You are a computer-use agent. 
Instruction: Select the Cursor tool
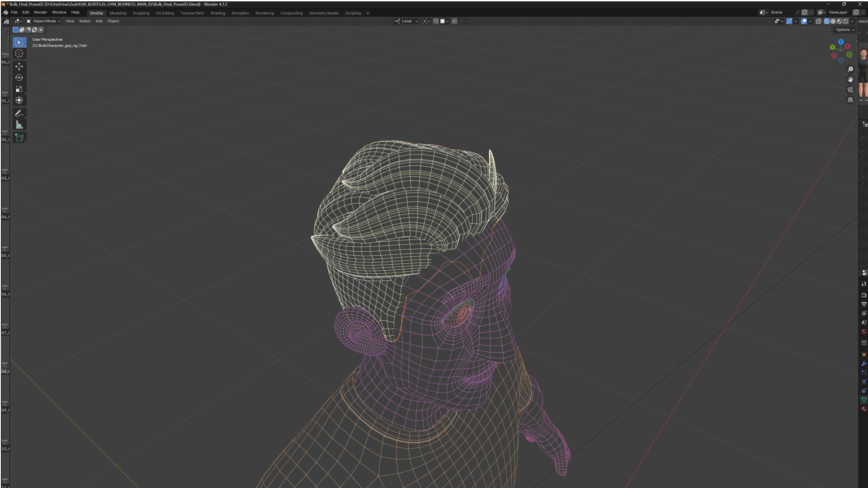click(19, 53)
